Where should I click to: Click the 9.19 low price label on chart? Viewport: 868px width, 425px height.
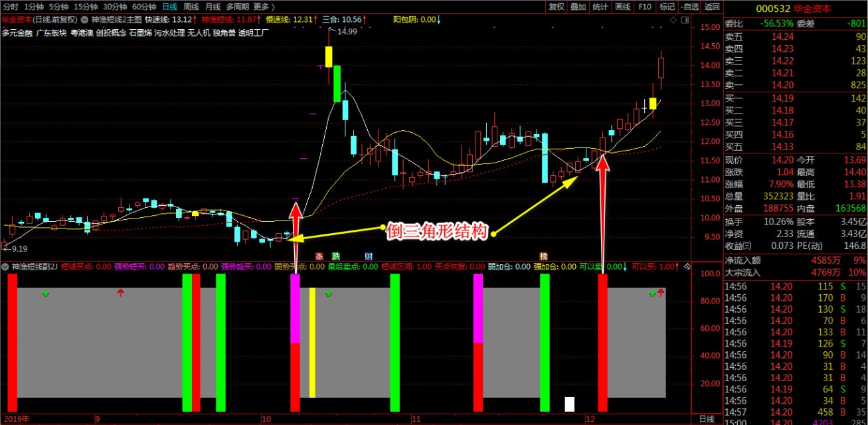[18, 248]
